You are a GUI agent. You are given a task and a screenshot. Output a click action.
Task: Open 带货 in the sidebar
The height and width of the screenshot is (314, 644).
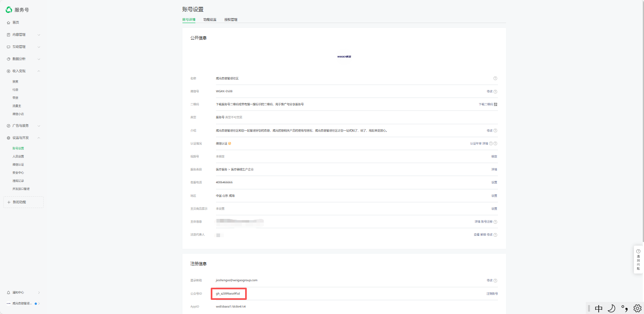pos(15,98)
